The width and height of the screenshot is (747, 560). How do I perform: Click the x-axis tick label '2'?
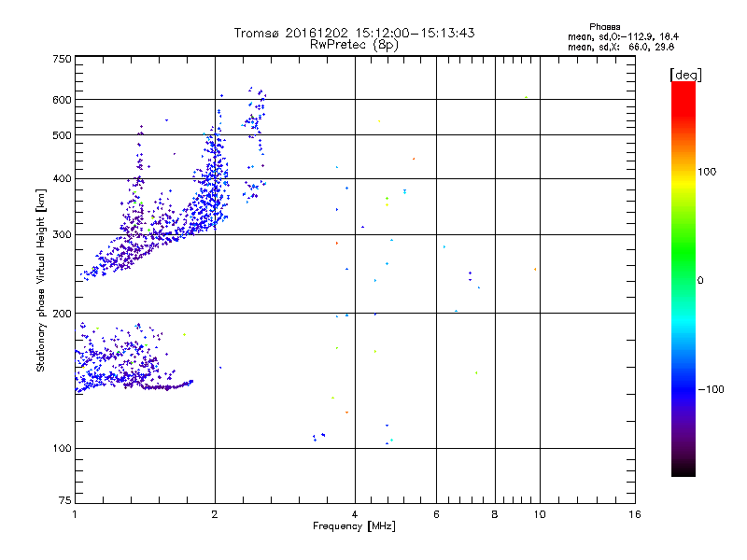[x=215, y=514]
